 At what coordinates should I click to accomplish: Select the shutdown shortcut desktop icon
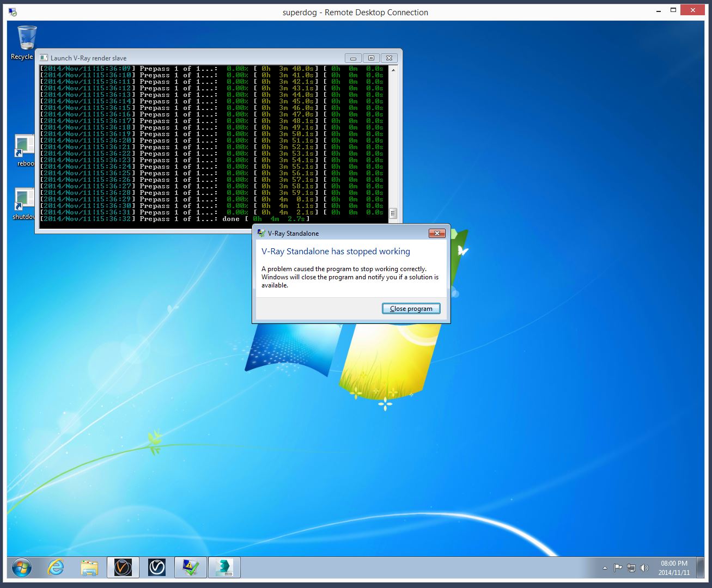click(24, 204)
